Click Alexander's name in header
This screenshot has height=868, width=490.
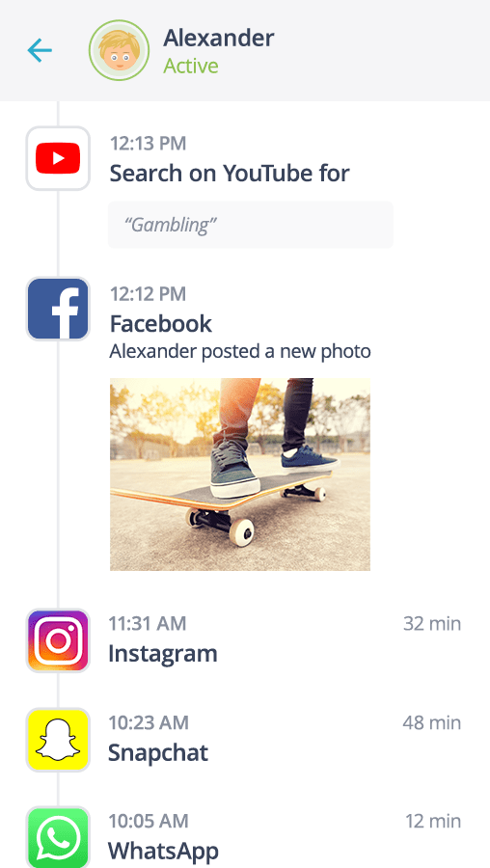[219, 39]
